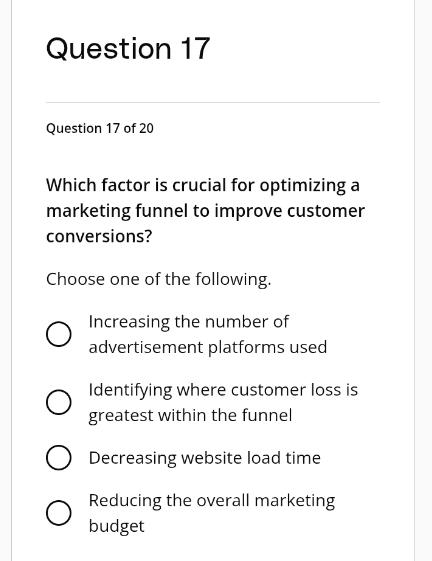This screenshot has height=561, width=432.
Task: Click the number '17' in the large heading
Action: 195,48
